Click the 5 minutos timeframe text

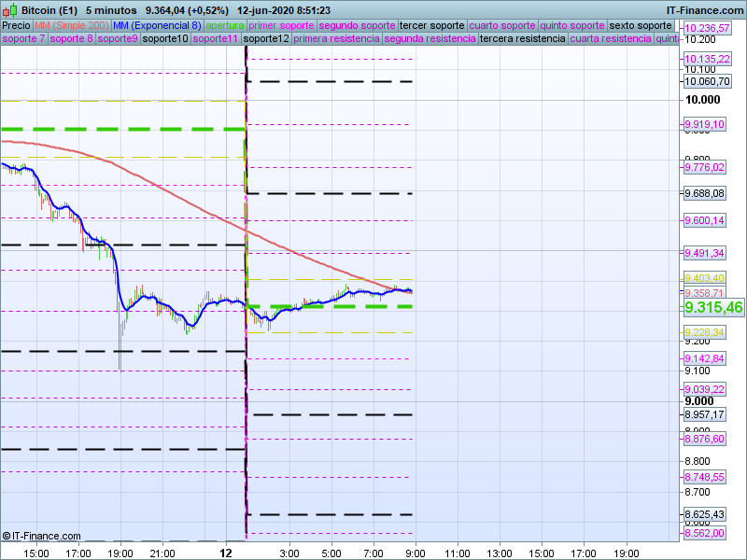pos(111,10)
